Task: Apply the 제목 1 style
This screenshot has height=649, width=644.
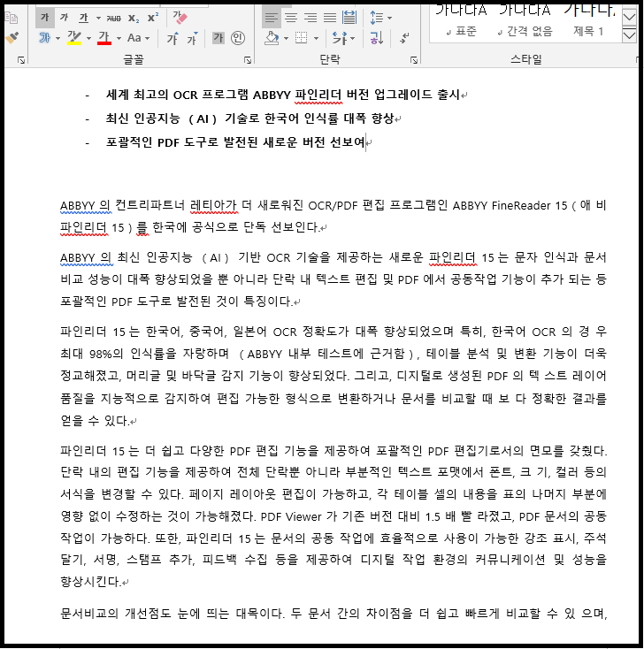Action: (x=588, y=25)
